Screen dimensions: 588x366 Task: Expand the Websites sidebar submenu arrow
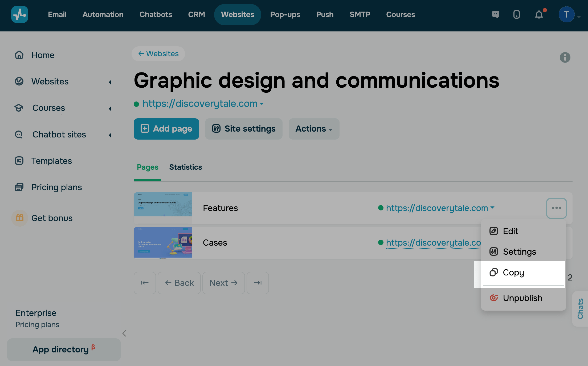[110, 82]
